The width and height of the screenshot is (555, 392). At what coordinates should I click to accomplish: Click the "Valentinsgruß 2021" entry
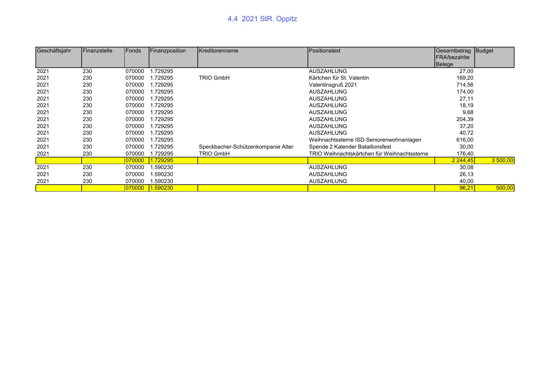(x=333, y=85)
